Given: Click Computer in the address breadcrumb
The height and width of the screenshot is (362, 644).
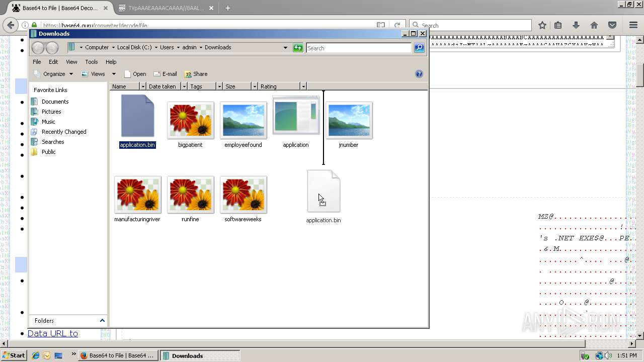Looking at the screenshot, I should [x=97, y=47].
